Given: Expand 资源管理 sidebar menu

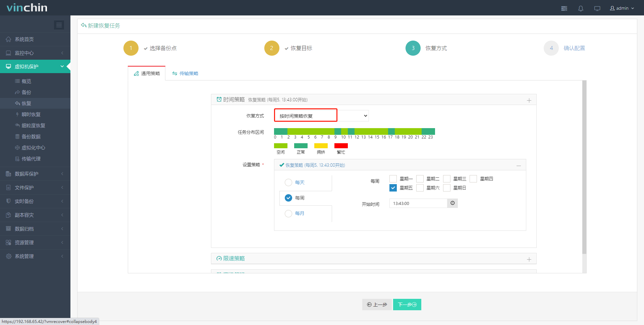Looking at the screenshot, I should tap(35, 242).
